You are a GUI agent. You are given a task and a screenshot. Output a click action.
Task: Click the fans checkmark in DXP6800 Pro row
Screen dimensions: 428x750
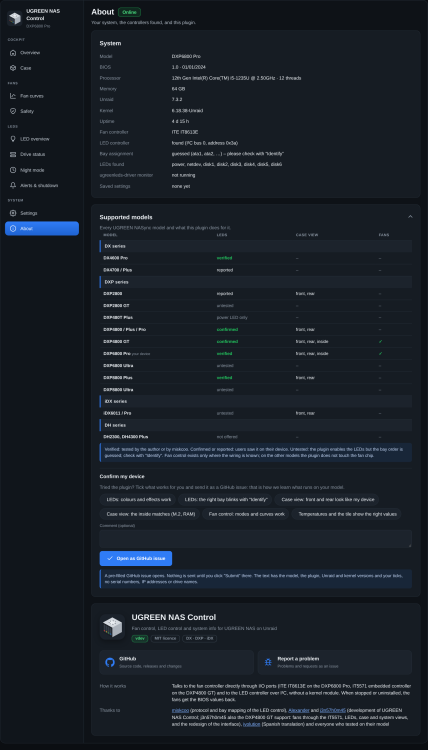(x=380, y=353)
